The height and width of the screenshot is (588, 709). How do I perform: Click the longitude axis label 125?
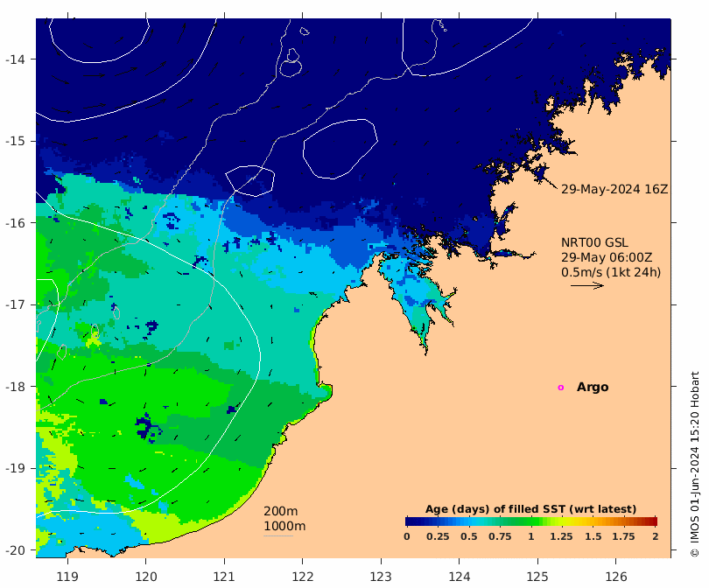tap(537, 577)
